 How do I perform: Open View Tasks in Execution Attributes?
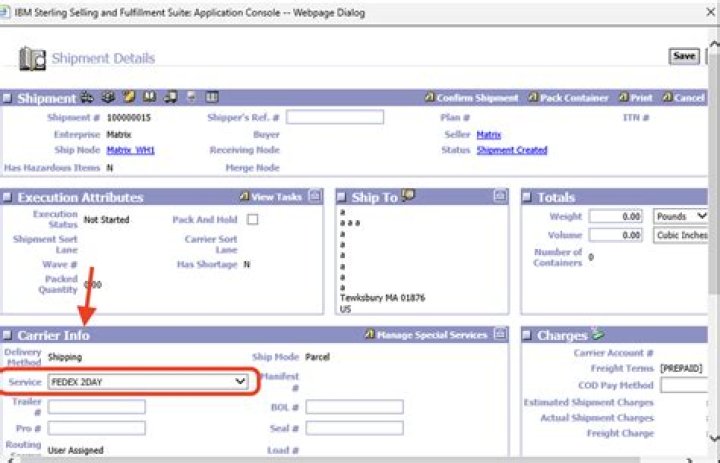[271, 197]
